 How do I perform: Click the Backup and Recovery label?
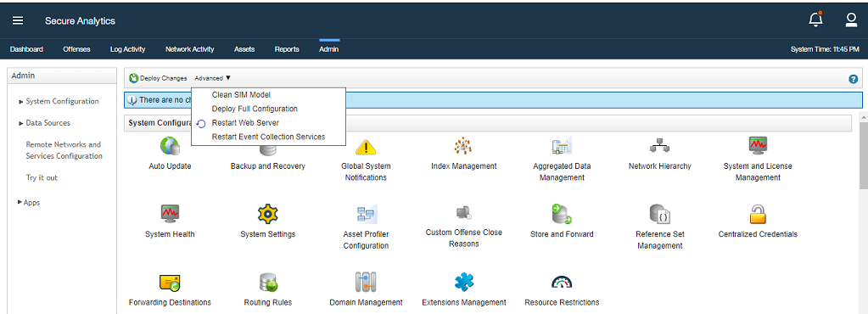coord(268,166)
